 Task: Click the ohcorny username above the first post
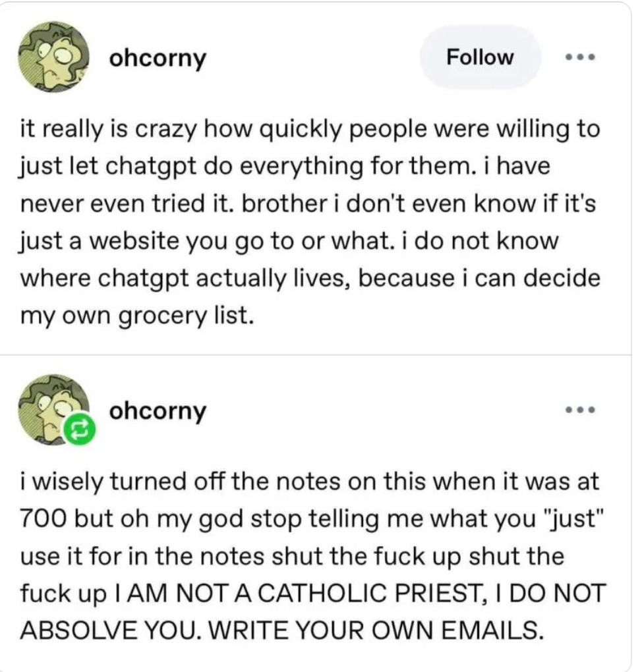click(x=158, y=58)
